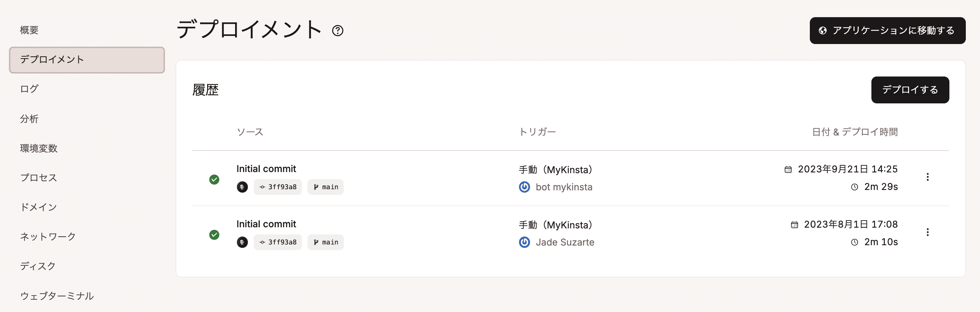
Task: Click main branch badge in second row
Action: 326,242
